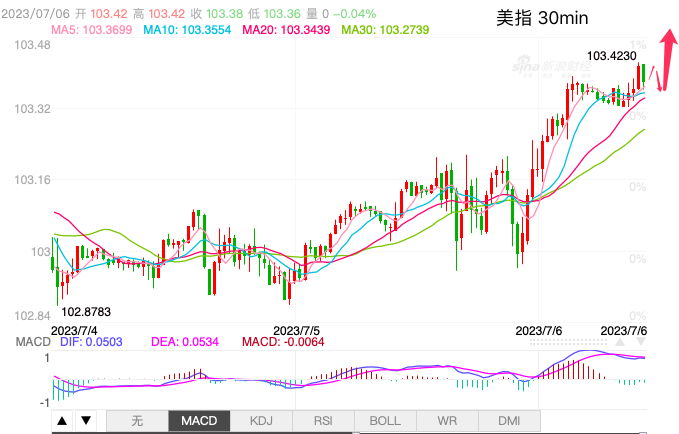Select the 无 indicator tab
Screen dimensions: 679x434
coord(137,421)
